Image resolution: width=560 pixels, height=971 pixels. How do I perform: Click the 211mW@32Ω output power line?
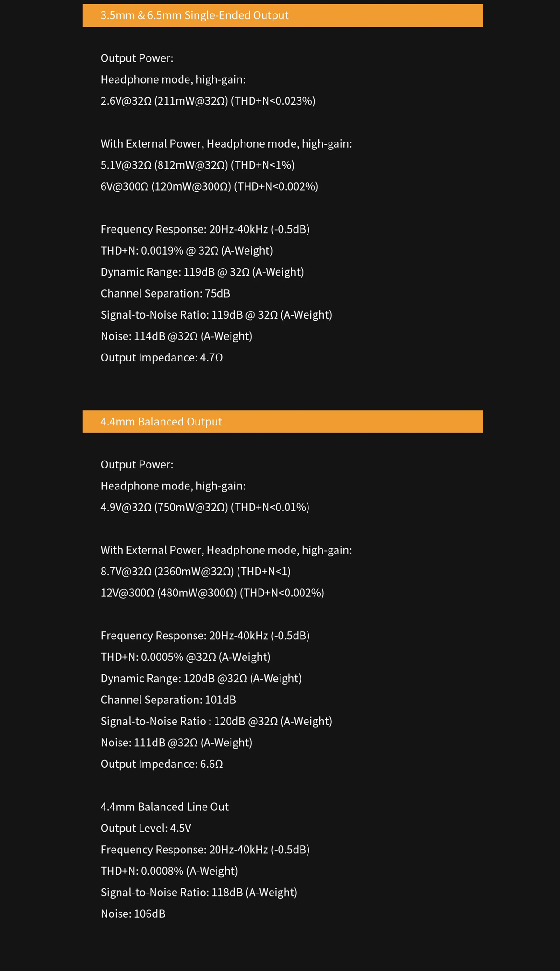point(208,101)
